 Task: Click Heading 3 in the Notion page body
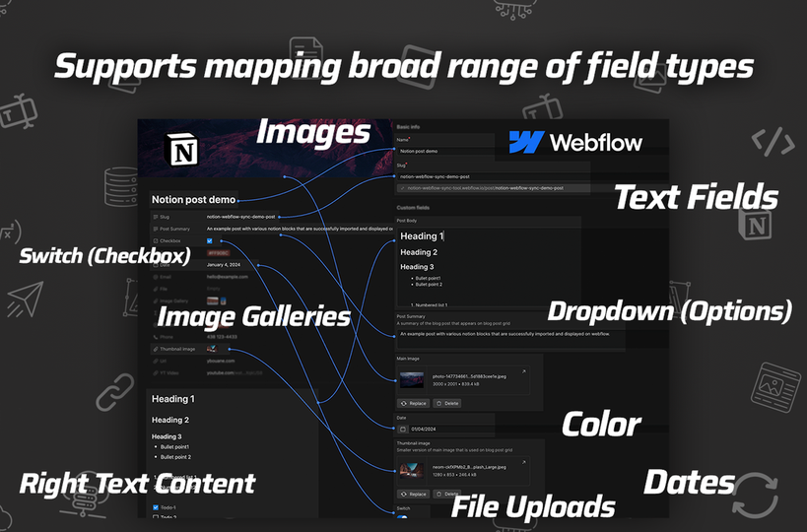coord(167,436)
